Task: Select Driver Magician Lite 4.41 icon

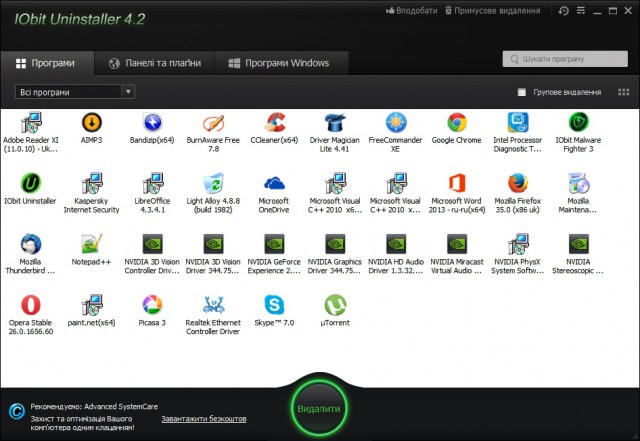Action: (335, 122)
